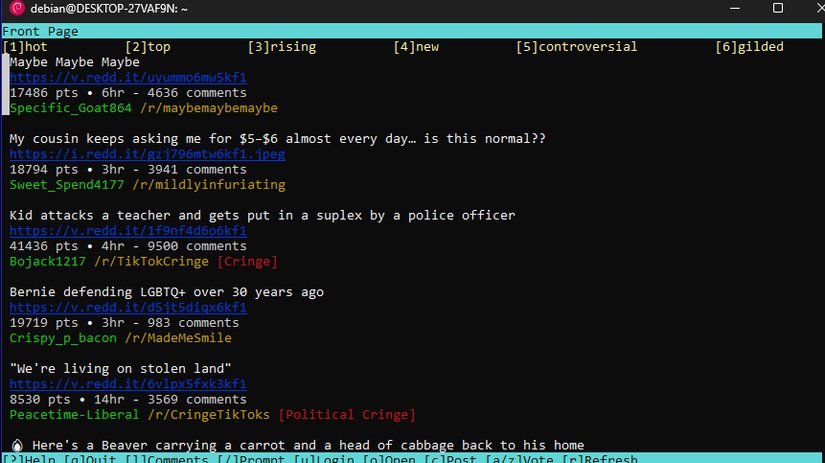Select "We're living on stolen land" post title

pyautogui.click(x=120, y=369)
